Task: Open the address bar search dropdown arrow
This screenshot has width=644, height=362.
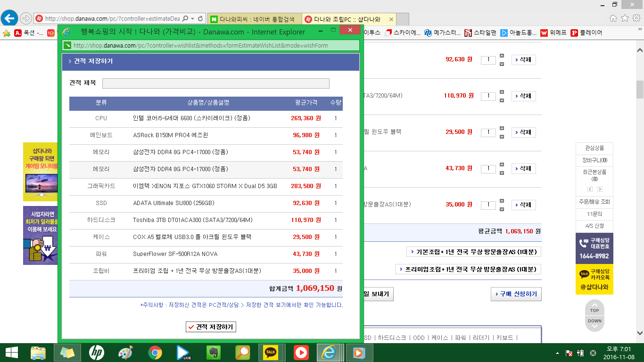Action: pos(193,19)
